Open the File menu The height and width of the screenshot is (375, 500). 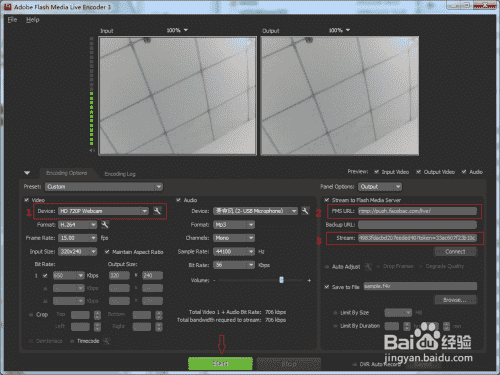tap(12, 20)
